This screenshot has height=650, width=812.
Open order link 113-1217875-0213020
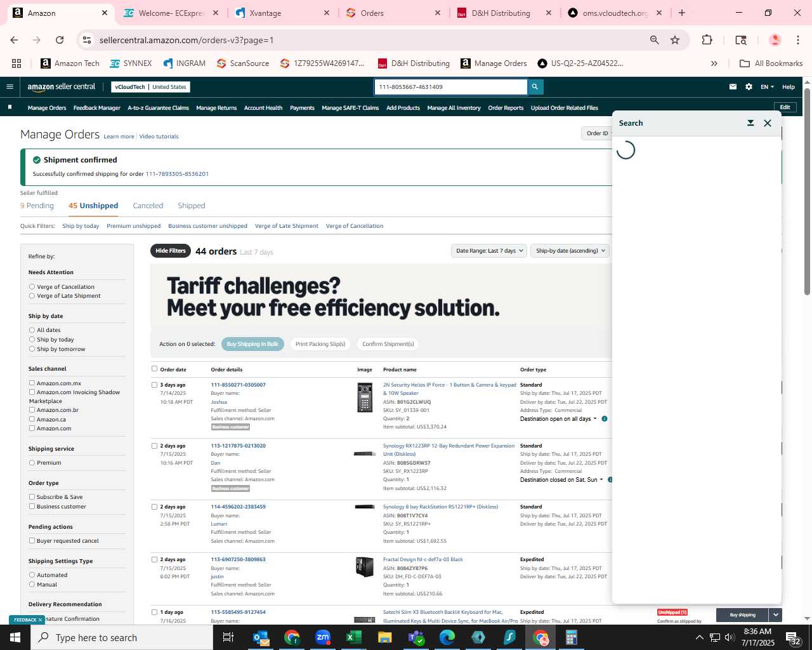[238, 446]
